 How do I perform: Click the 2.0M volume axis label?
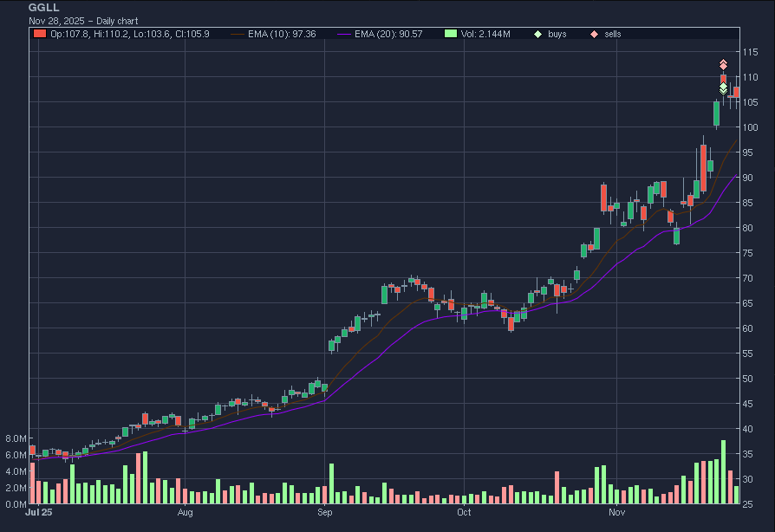[x=16, y=488]
